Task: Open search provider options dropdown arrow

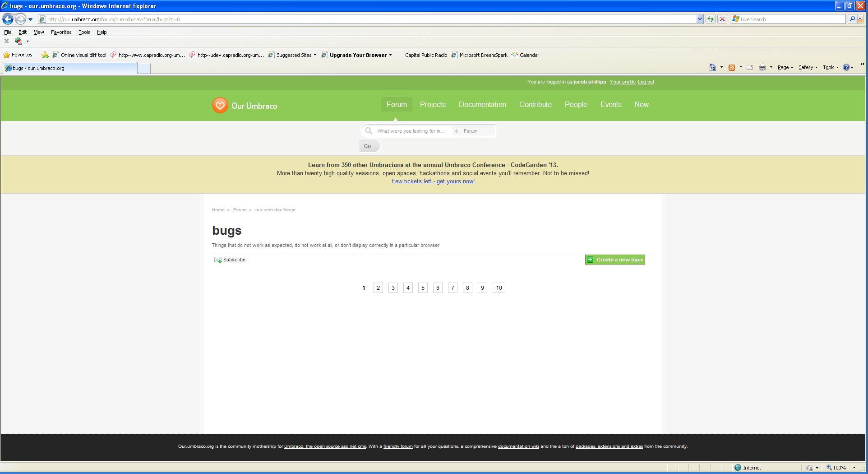Action: click(860, 19)
